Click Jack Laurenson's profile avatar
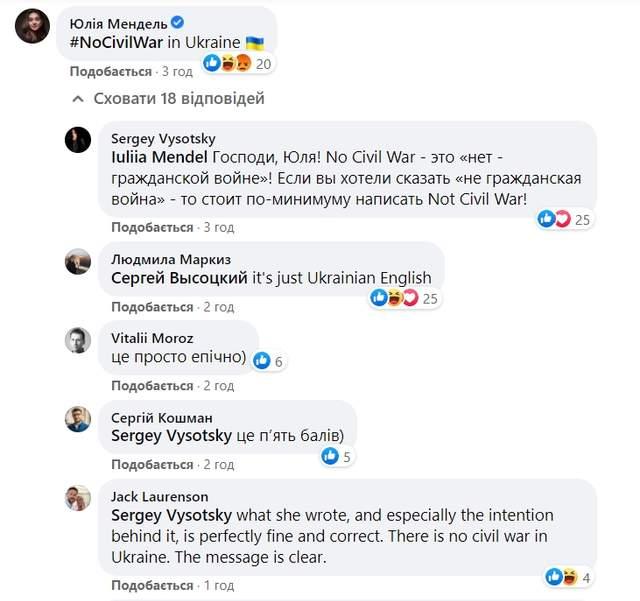The height and width of the screenshot is (601, 640). 79,499
